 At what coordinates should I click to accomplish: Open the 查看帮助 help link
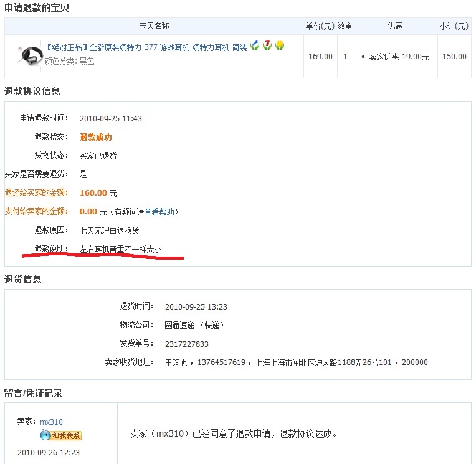coord(159,212)
